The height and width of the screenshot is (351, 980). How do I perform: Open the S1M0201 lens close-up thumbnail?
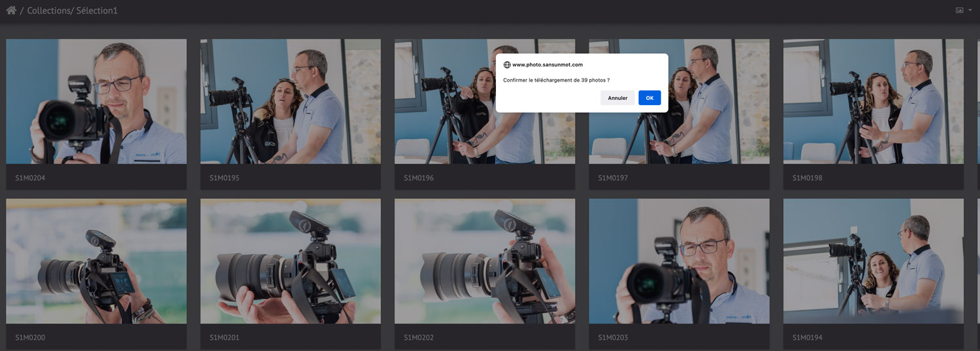pos(290,261)
